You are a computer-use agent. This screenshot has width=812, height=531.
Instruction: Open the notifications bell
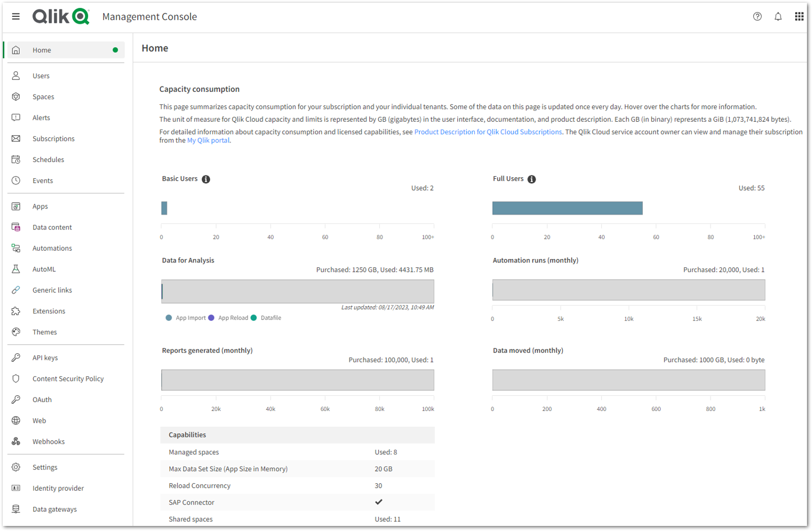point(778,16)
